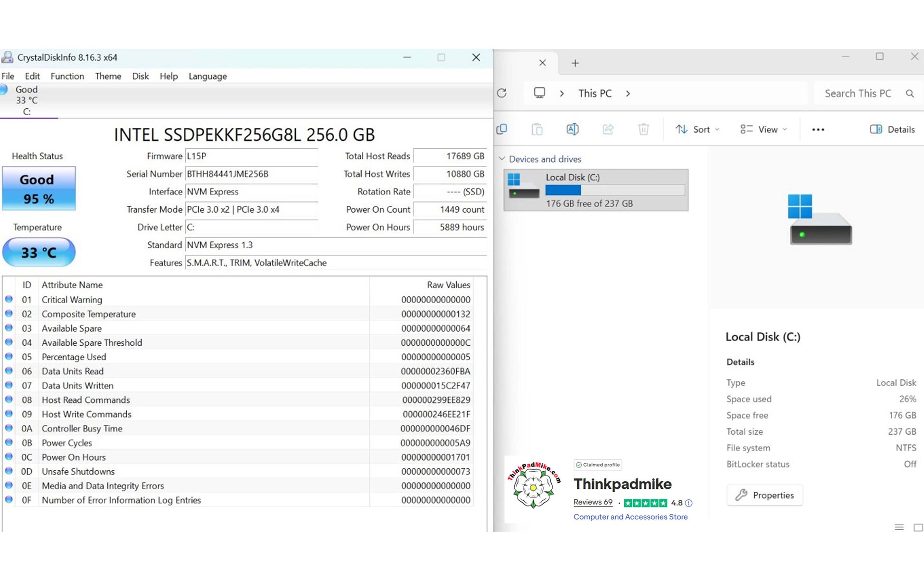Click the Properties button for Local Disk
Image resolution: width=924 pixels, height=581 pixels.
(x=764, y=495)
